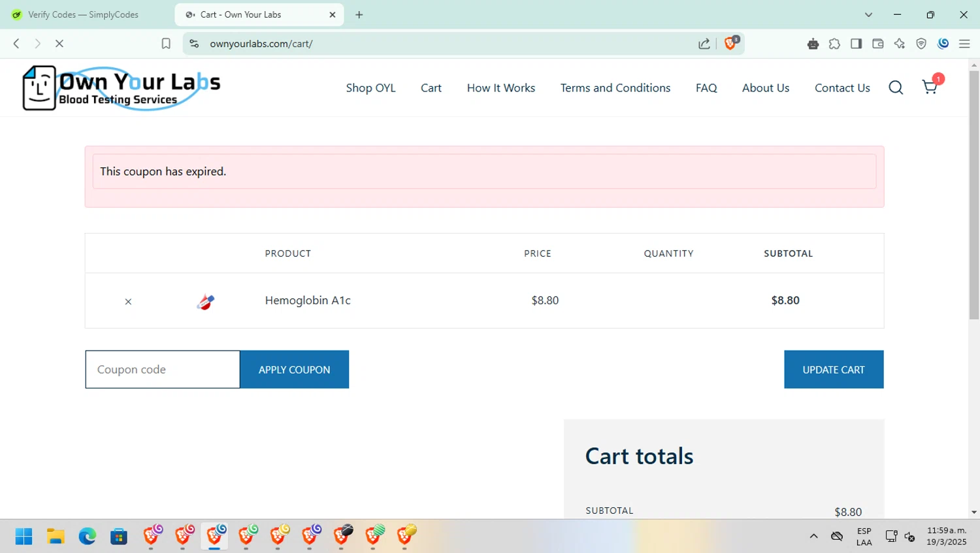Go to How It Works page

pos(500,87)
